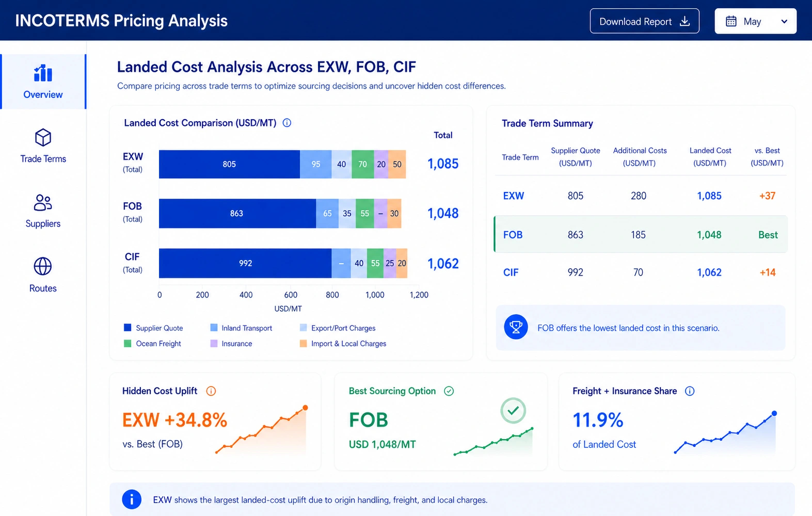
Task: Select the FOB row in Trade Term Summary
Action: [641, 234]
